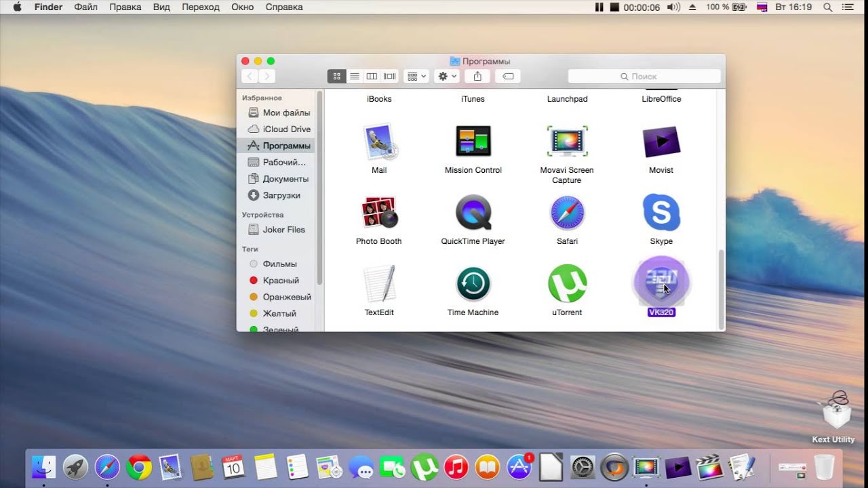The image size is (868, 488).
Task: Open the red music app in Dock
Action: (x=456, y=467)
